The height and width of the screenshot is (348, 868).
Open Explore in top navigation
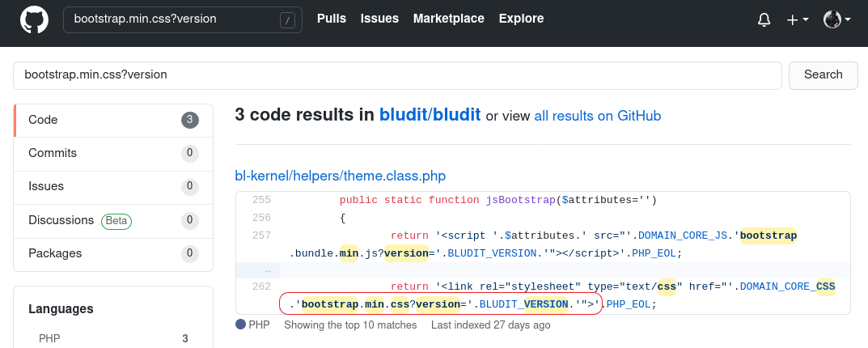pyautogui.click(x=521, y=19)
